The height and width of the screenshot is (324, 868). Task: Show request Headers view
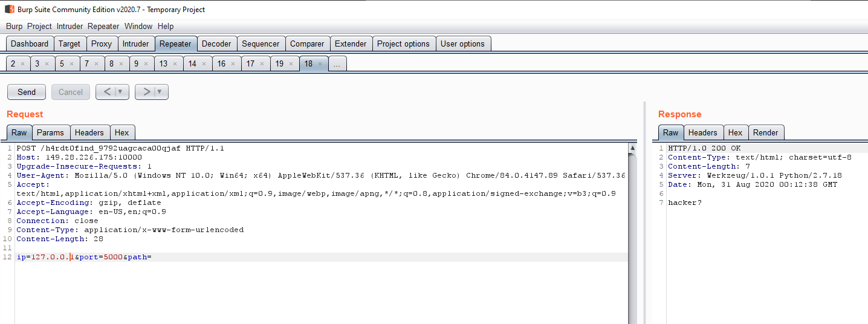tap(89, 132)
